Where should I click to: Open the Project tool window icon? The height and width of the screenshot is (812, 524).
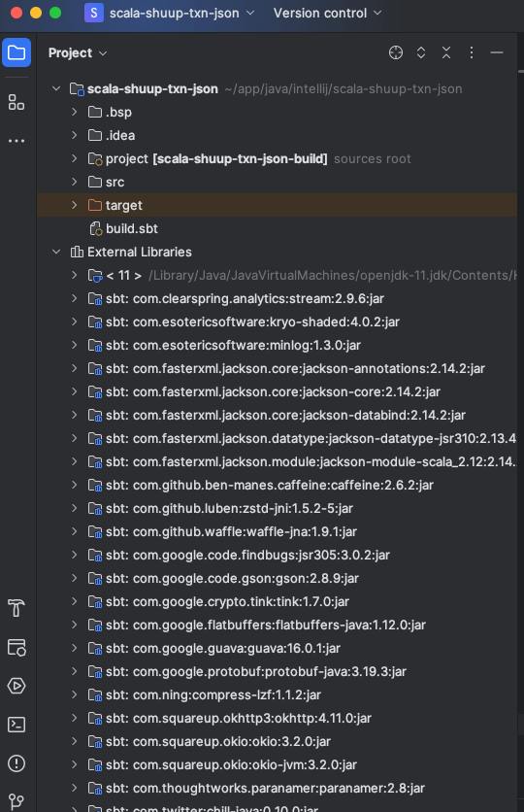[x=16, y=52]
